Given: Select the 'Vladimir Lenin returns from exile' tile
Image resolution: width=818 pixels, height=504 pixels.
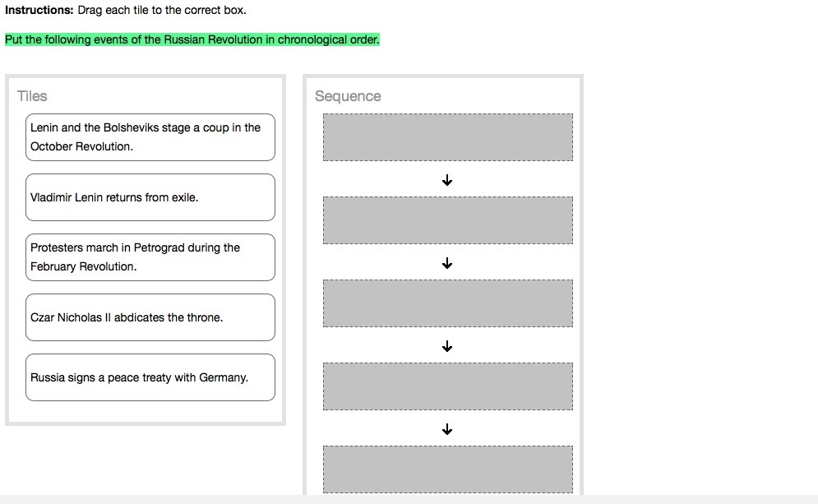Looking at the screenshot, I should (x=150, y=197).
